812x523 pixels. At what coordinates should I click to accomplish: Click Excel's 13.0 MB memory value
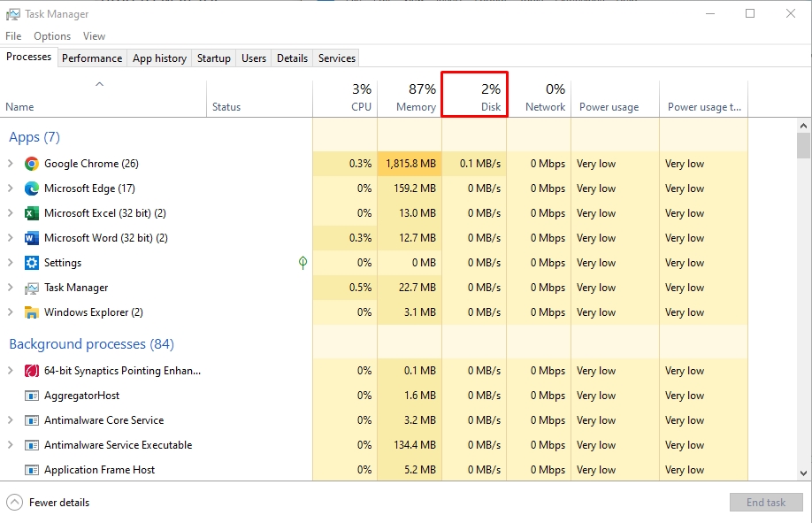click(x=417, y=213)
